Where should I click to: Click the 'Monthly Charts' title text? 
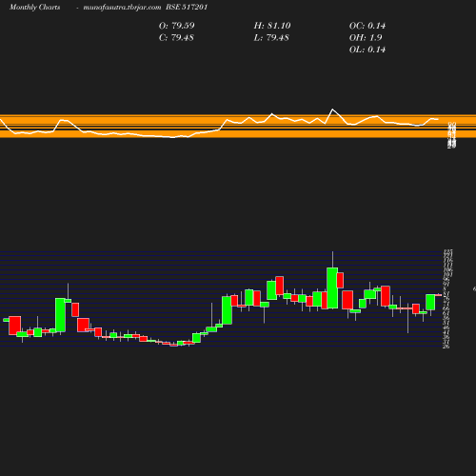click(34, 8)
